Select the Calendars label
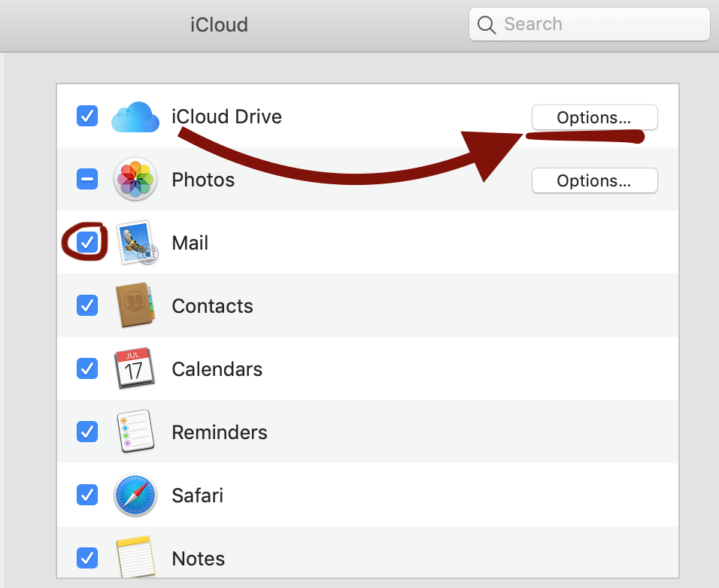Screen dimensions: 719x588 (217, 369)
